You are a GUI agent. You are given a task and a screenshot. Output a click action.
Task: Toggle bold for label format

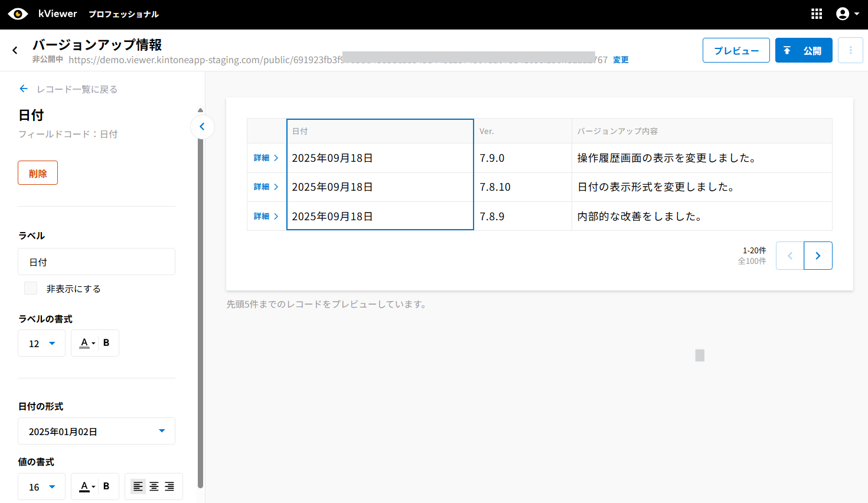point(106,343)
